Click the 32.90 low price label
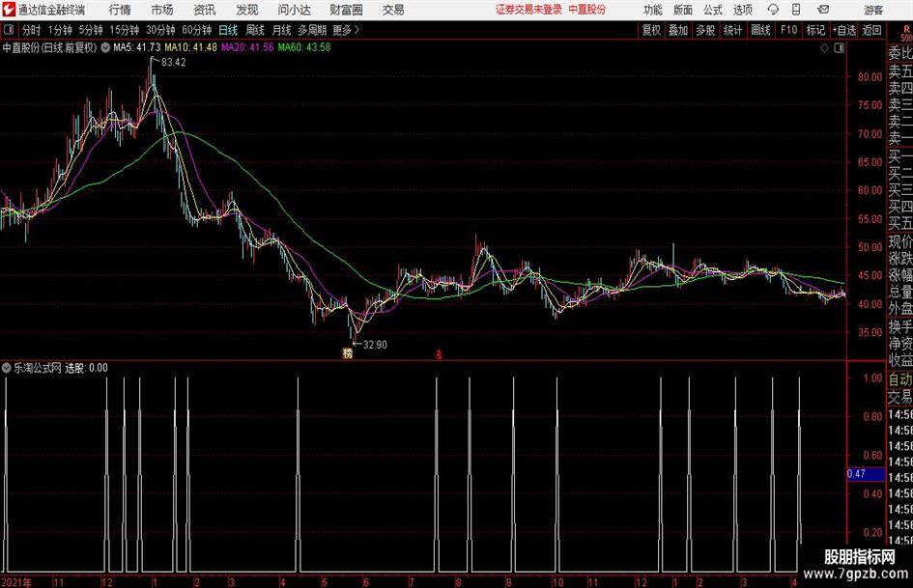This screenshot has height=588, width=913. click(375, 345)
